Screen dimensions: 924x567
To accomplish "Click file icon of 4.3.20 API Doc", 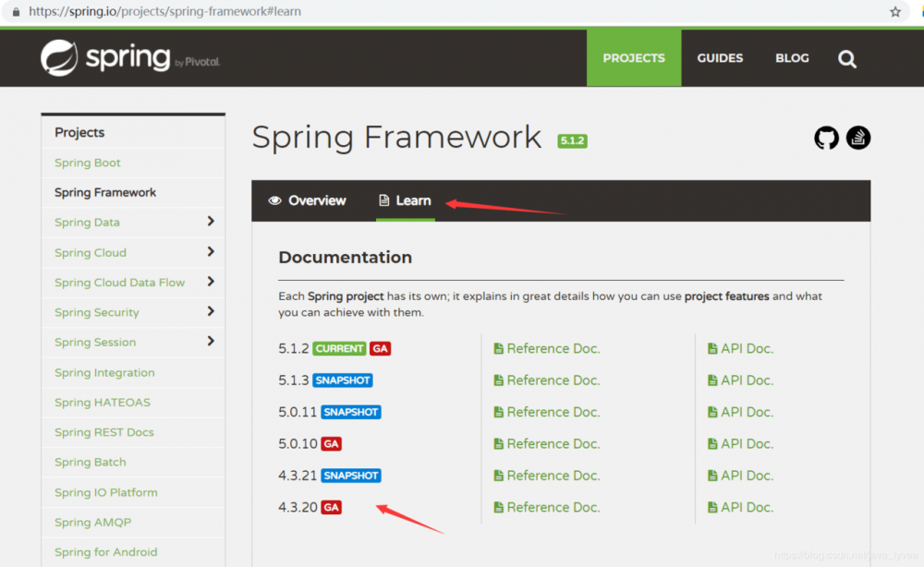I will click(x=712, y=507).
